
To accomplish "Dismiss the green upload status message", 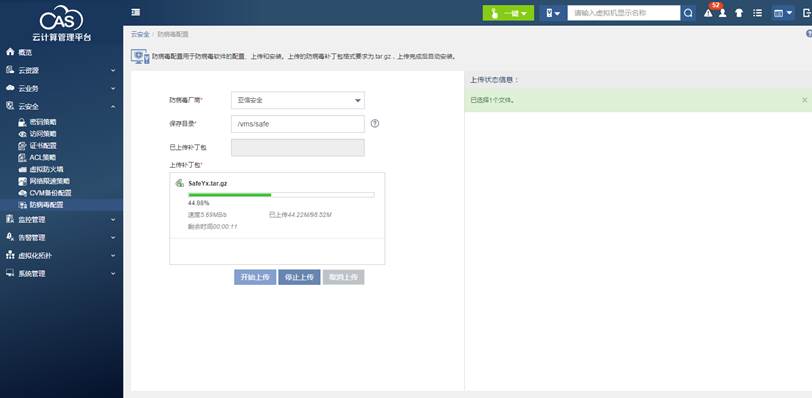I will pos(804,100).
